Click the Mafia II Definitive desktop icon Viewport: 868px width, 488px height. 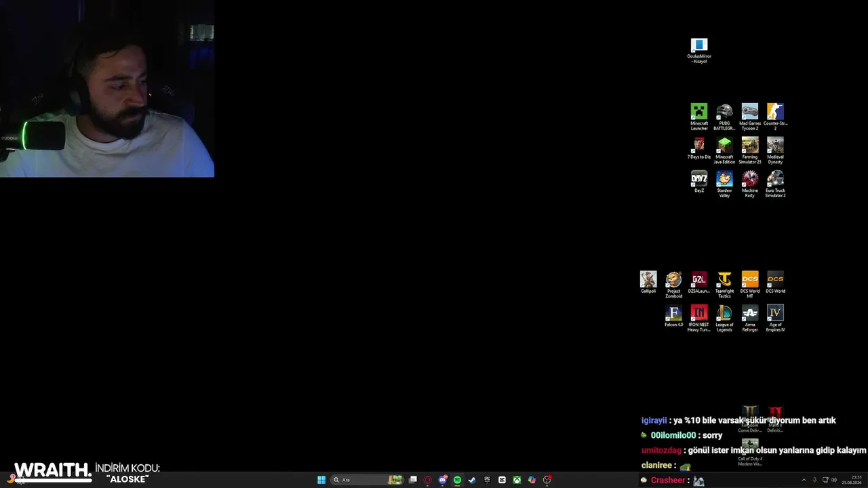pos(775,419)
